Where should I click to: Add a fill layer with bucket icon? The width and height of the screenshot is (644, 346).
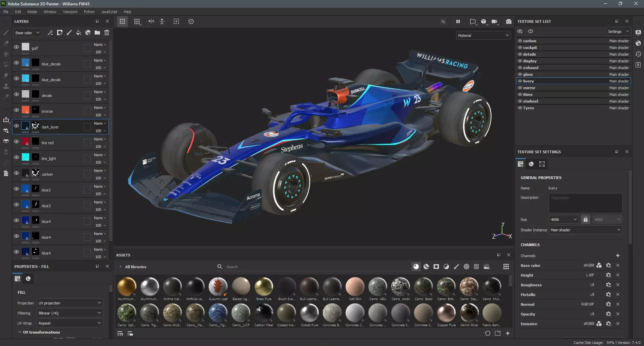pyautogui.click(x=79, y=33)
